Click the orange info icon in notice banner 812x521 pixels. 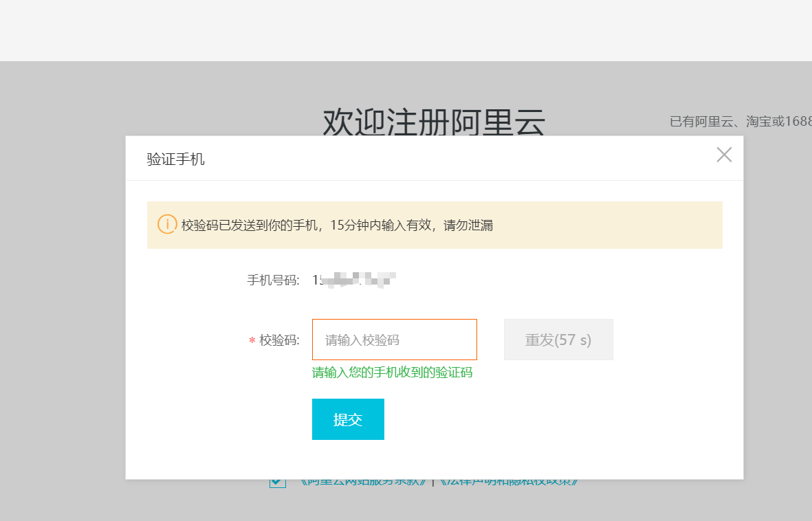pos(167,224)
